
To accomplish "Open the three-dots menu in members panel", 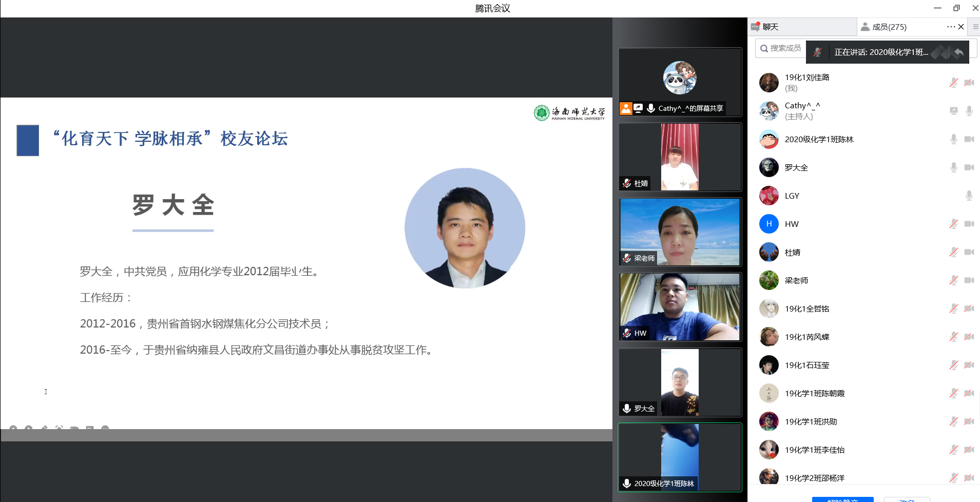I will (x=951, y=27).
